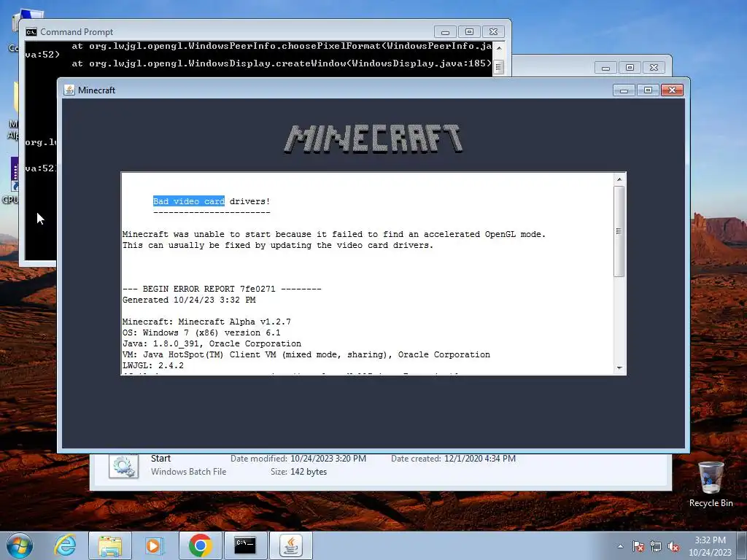The height and width of the screenshot is (560, 747).
Task: Open the Recycle Bin desktop icon
Action: pos(711,484)
